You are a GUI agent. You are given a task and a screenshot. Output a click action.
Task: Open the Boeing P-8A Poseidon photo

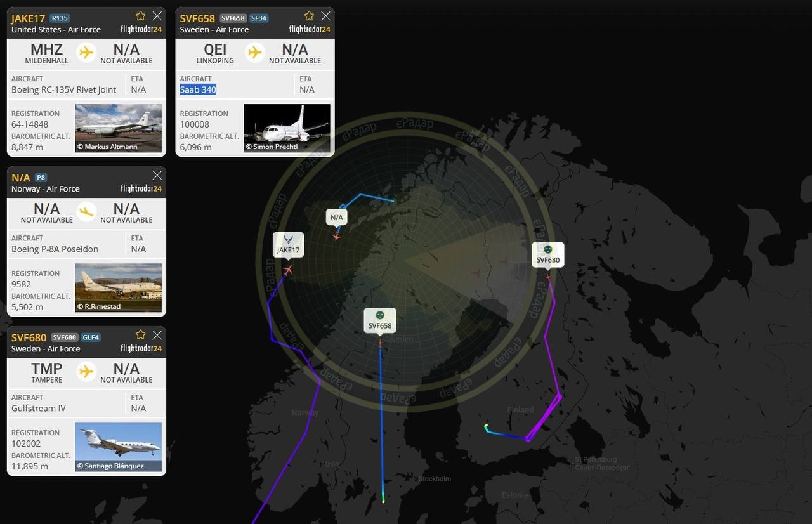(119, 287)
